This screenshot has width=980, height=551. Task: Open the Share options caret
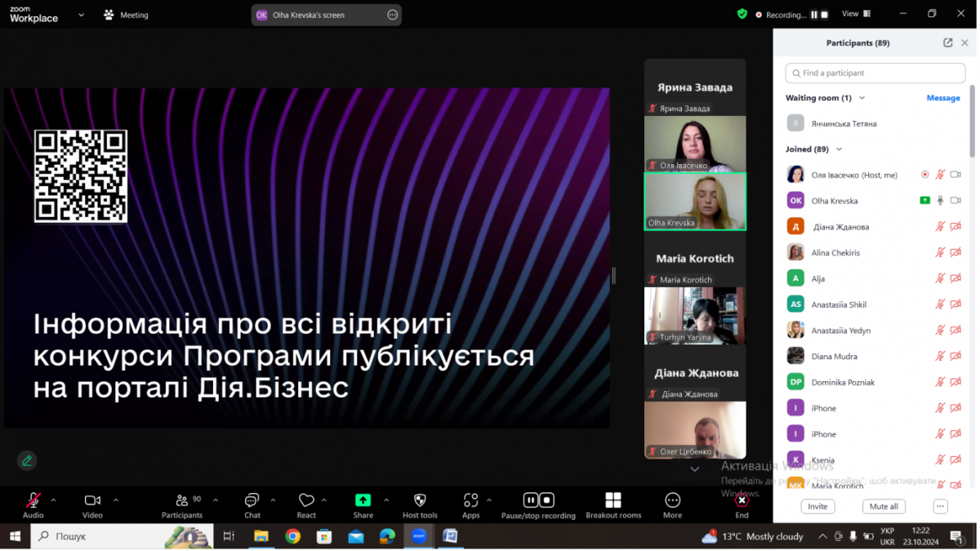click(x=386, y=500)
